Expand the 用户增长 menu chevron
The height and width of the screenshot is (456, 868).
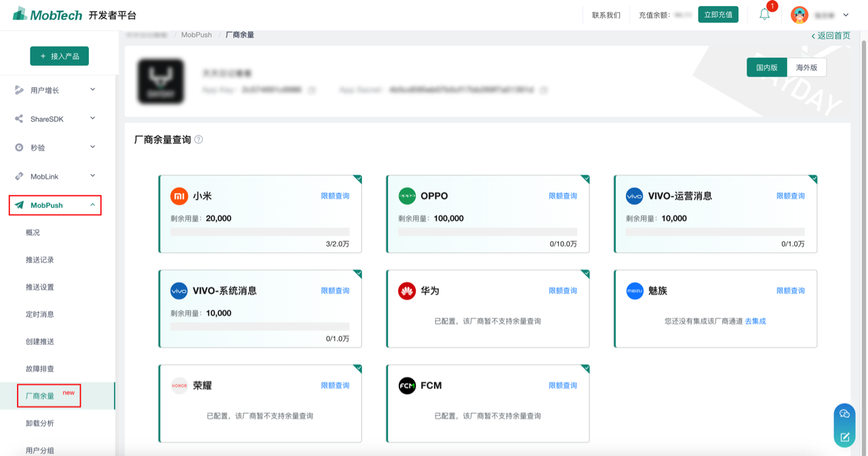[93, 89]
